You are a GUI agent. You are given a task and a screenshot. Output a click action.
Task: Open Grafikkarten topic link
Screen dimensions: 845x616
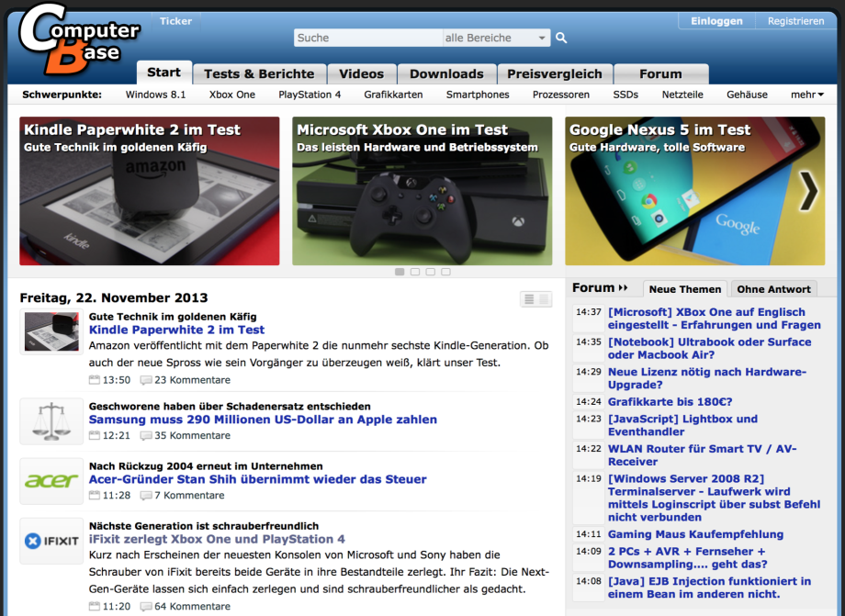pyautogui.click(x=393, y=95)
